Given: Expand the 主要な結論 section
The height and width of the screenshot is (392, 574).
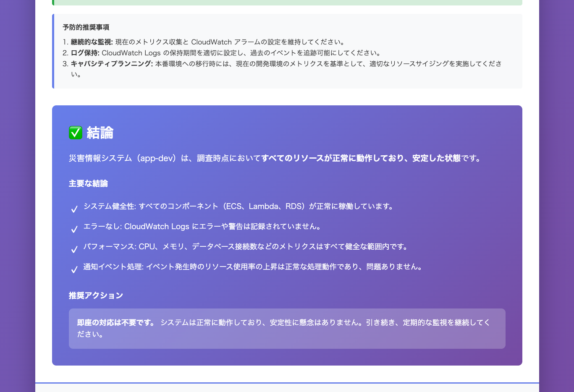Looking at the screenshot, I should click(x=89, y=183).
